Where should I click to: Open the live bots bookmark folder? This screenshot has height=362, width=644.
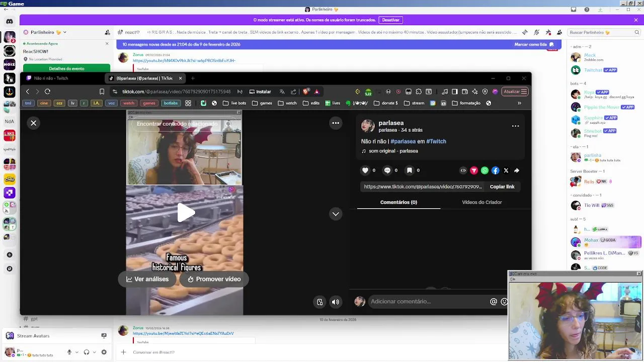coord(234,103)
